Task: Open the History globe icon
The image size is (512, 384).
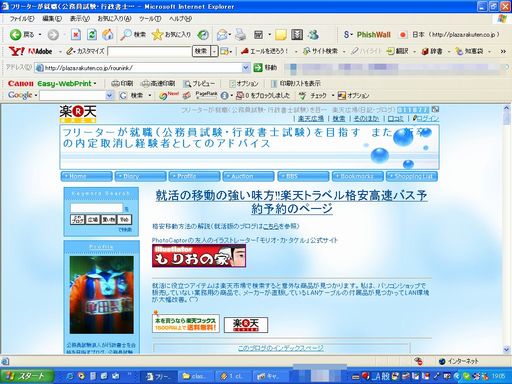Action: coord(203,34)
